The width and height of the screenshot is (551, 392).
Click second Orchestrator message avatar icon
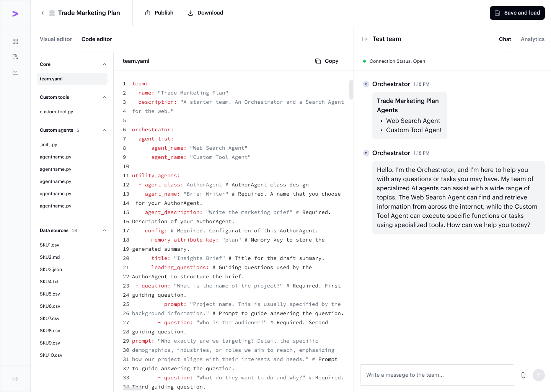pos(366,153)
